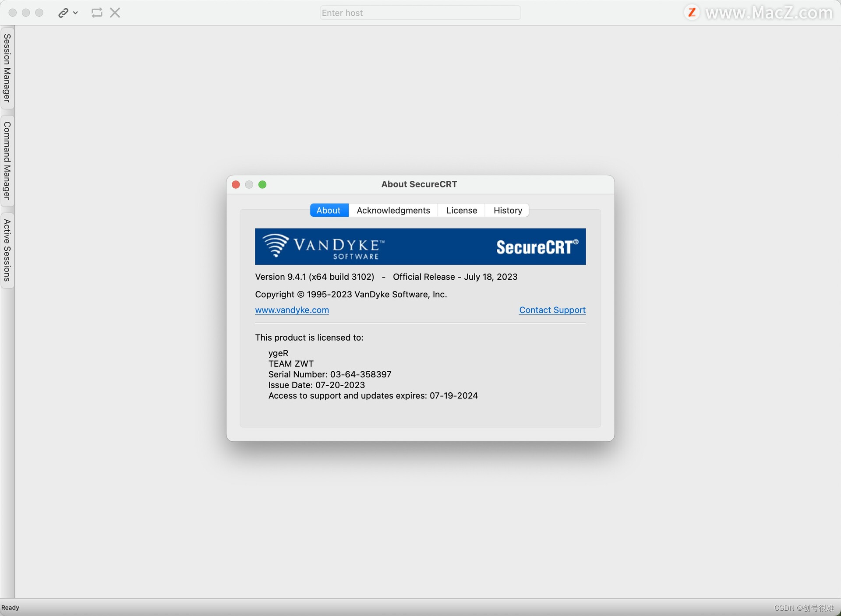Switch to the Acknowledgments tab

[x=393, y=210]
